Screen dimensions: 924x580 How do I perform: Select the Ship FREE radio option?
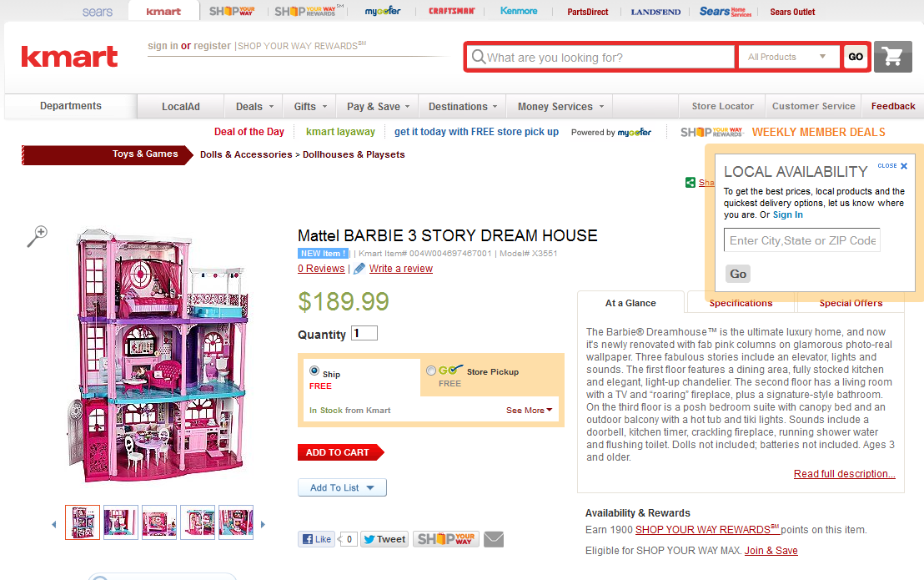coord(314,371)
